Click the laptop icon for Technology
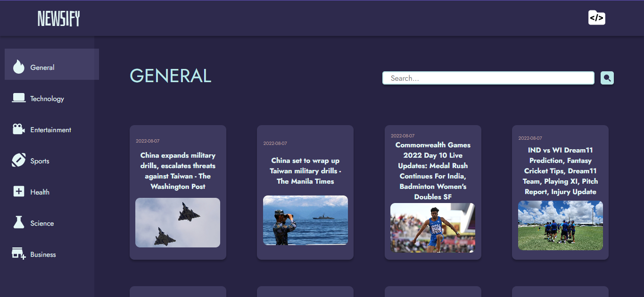 pos(19,98)
